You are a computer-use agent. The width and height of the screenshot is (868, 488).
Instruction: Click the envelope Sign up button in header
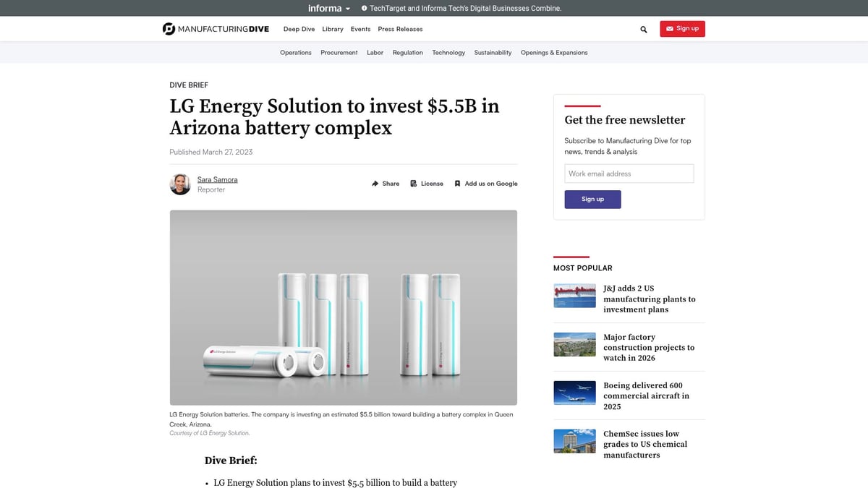(x=682, y=29)
